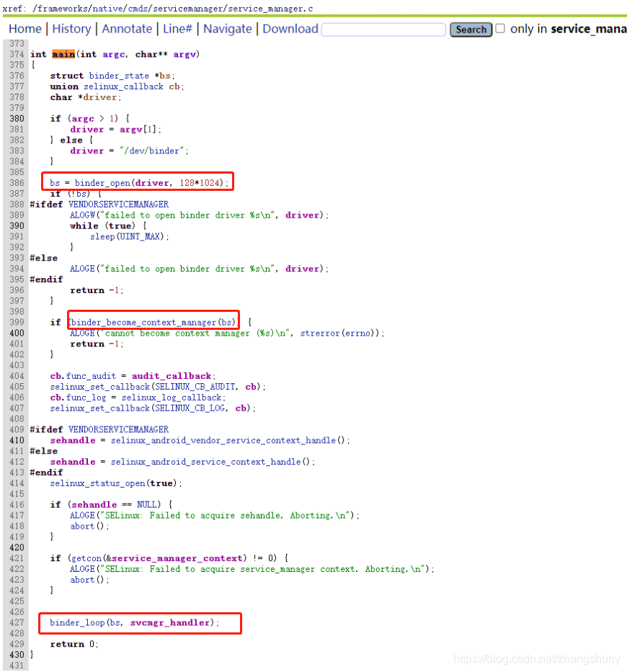Enable the 'only in service_manager' checkbox

coord(500,29)
